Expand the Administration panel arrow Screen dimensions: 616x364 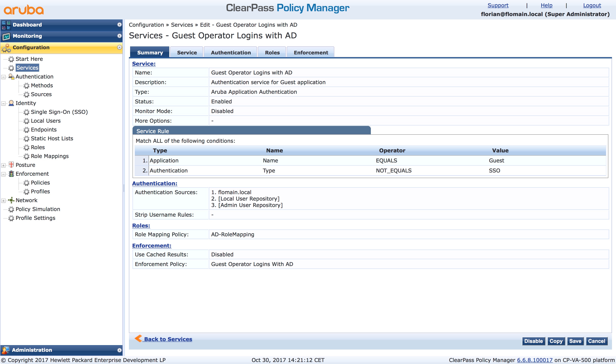tap(119, 350)
